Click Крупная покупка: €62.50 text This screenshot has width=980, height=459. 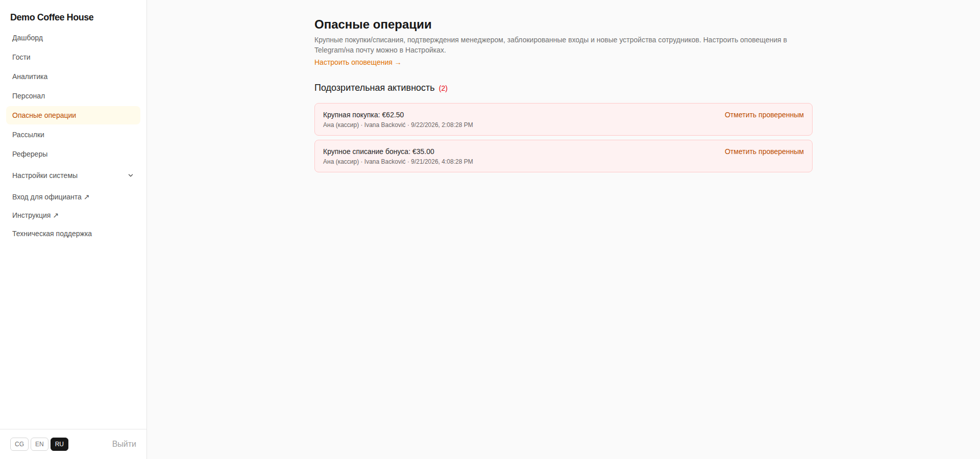click(363, 115)
